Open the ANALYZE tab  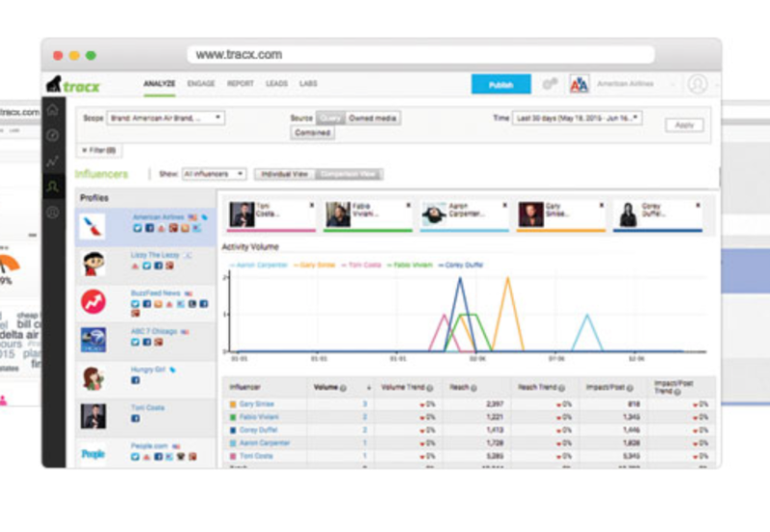(x=159, y=84)
